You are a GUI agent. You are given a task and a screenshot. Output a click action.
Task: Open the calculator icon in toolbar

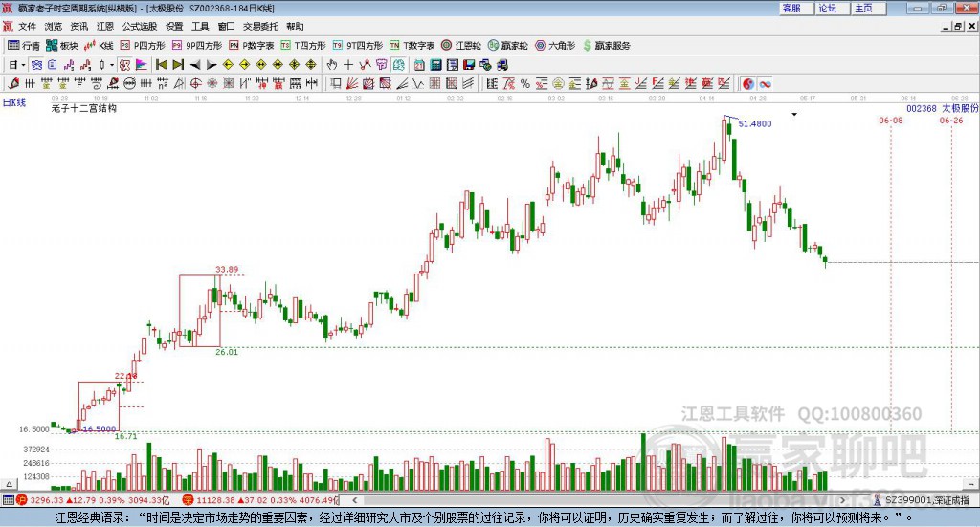[435, 65]
